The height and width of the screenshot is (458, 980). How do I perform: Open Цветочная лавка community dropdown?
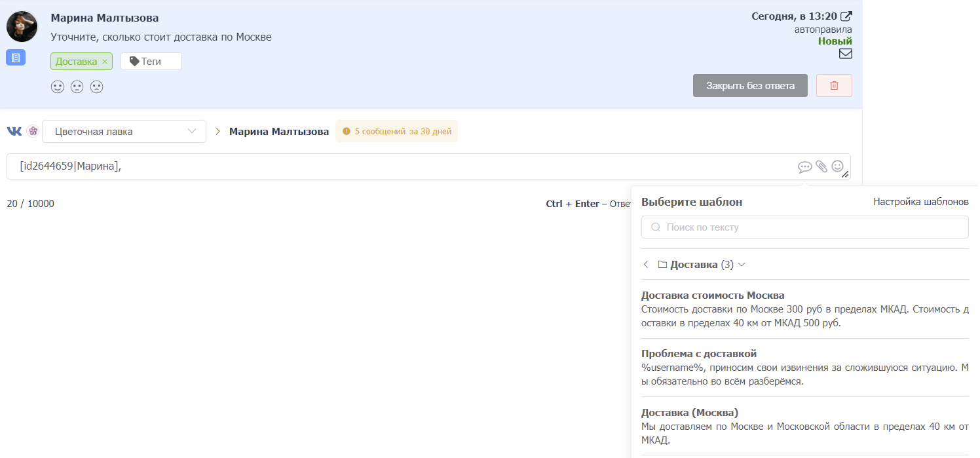click(x=124, y=131)
